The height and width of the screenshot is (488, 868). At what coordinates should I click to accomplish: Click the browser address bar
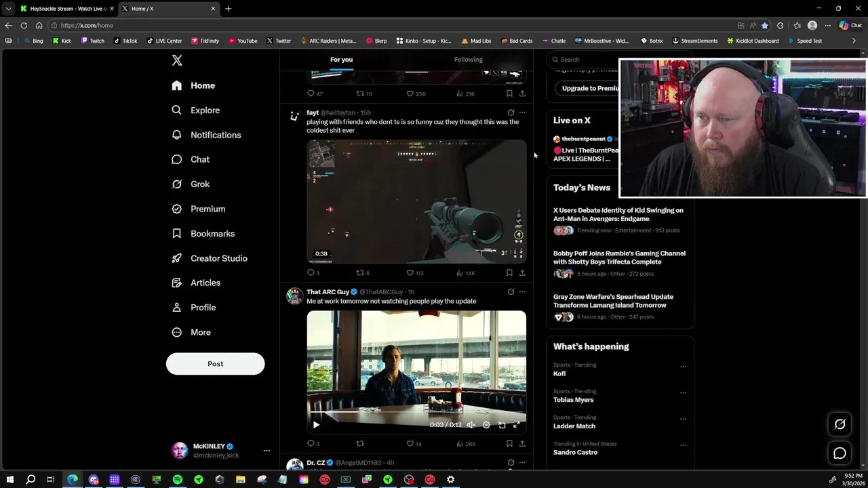click(393, 25)
